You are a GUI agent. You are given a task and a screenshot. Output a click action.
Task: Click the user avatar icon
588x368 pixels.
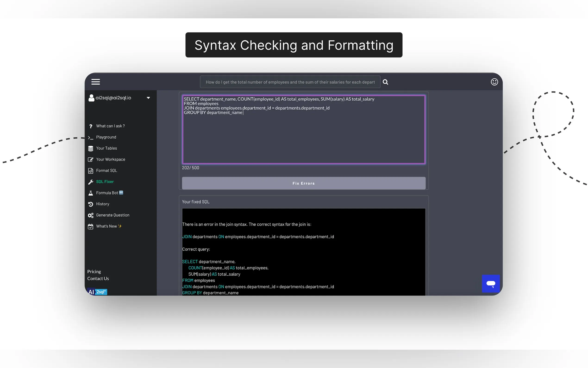[x=91, y=98]
